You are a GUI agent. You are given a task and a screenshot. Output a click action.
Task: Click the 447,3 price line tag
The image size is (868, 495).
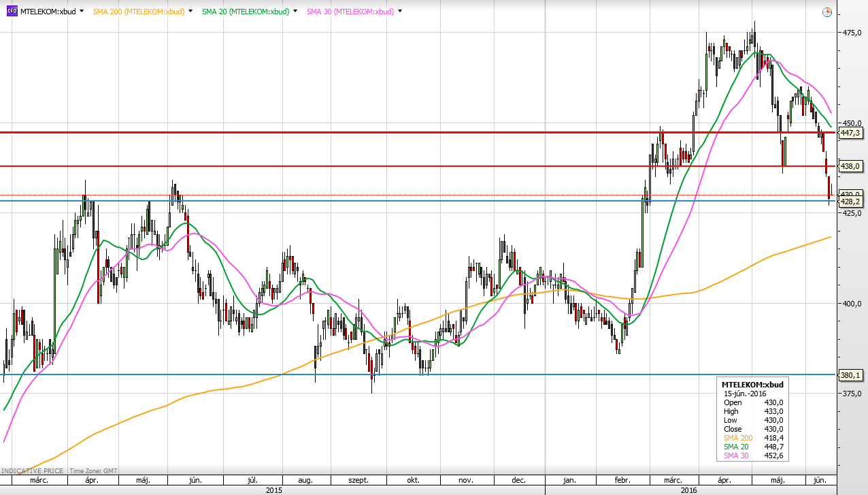[851, 133]
